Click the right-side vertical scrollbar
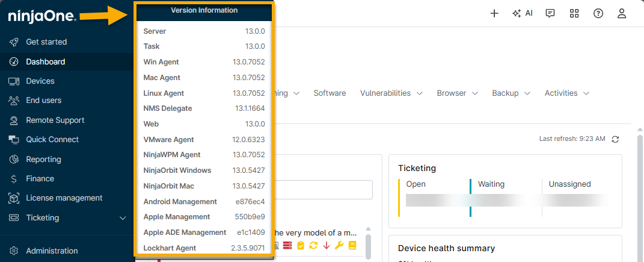This screenshot has width=644, height=262. coord(640,198)
